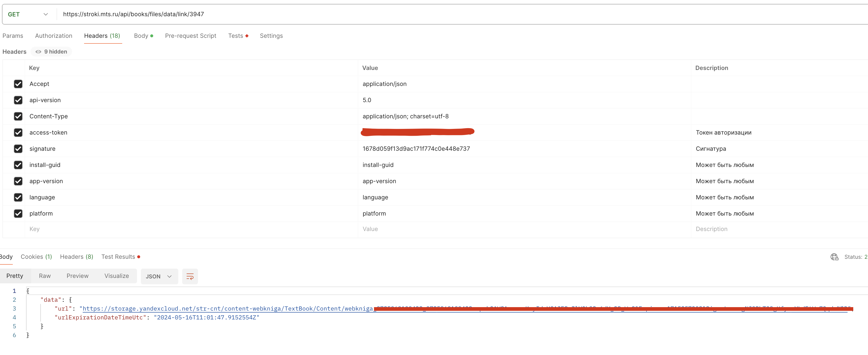868x355 pixels.
Task: Click the api-version value 5.0 cell
Action: tap(367, 100)
